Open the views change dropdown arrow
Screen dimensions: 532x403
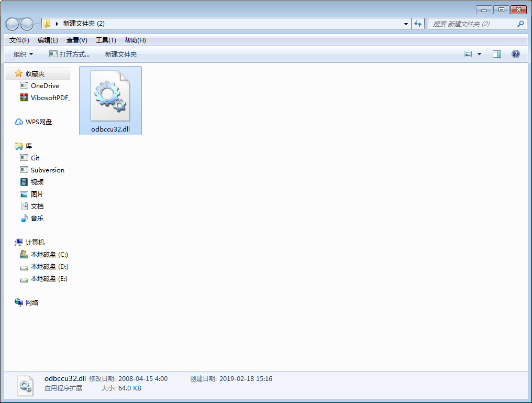(479, 53)
